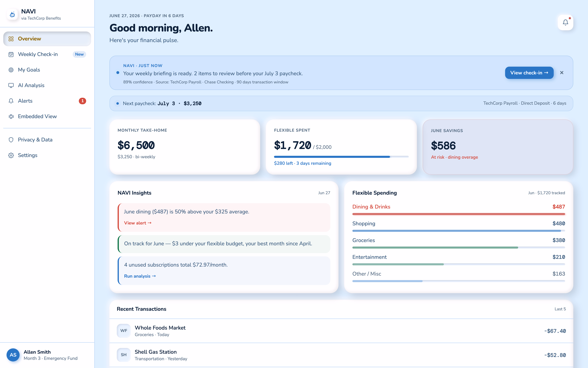Open Alerts section
This screenshot has height=368, width=588.
[47, 101]
